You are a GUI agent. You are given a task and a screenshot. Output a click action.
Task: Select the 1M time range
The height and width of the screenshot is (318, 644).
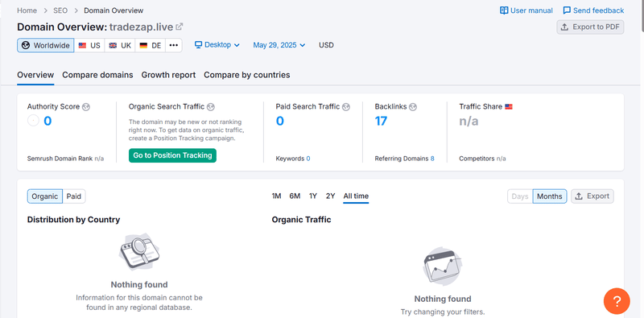tap(276, 196)
